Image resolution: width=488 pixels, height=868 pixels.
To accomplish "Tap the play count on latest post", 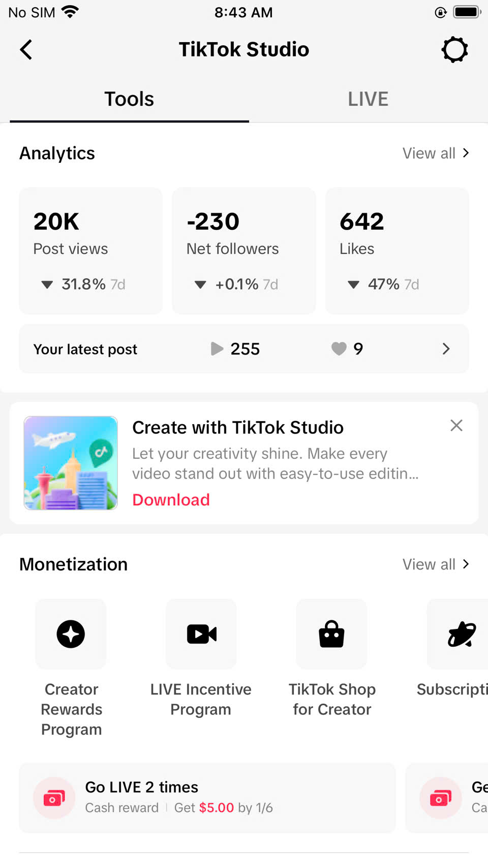I will tap(235, 349).
